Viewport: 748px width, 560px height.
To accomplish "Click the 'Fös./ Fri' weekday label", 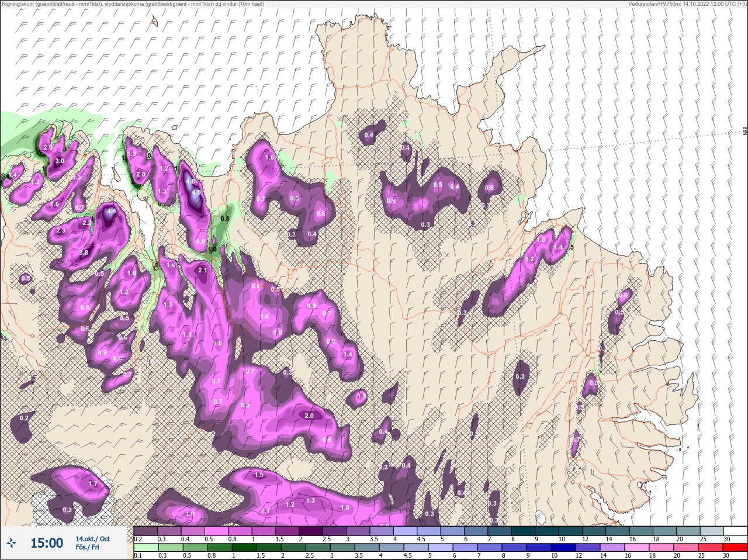I will click(87, 547).
